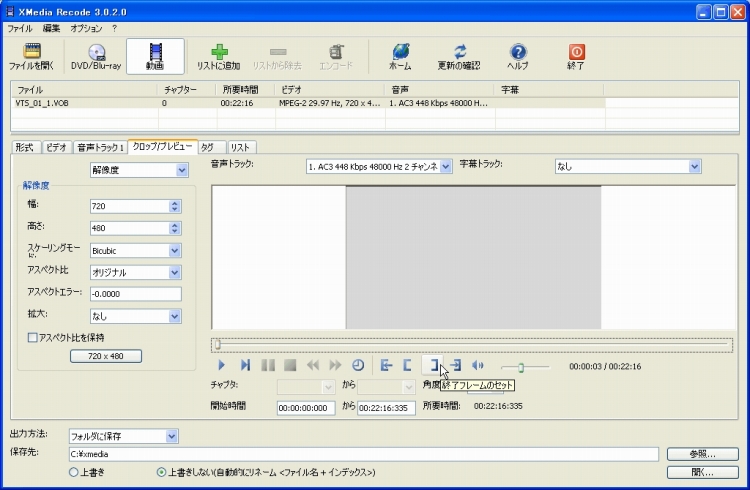Click the 参照... browse button
Image resolution: width=750 pixels, height=490 pixels.
click(x=703, y=454)
